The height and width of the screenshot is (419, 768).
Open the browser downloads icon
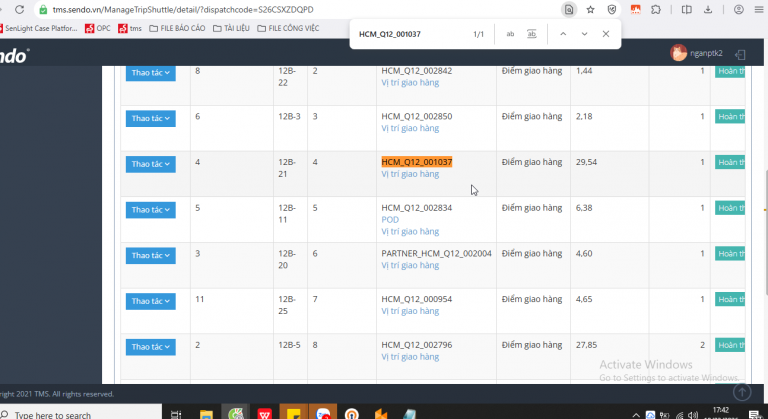(708, 9)
